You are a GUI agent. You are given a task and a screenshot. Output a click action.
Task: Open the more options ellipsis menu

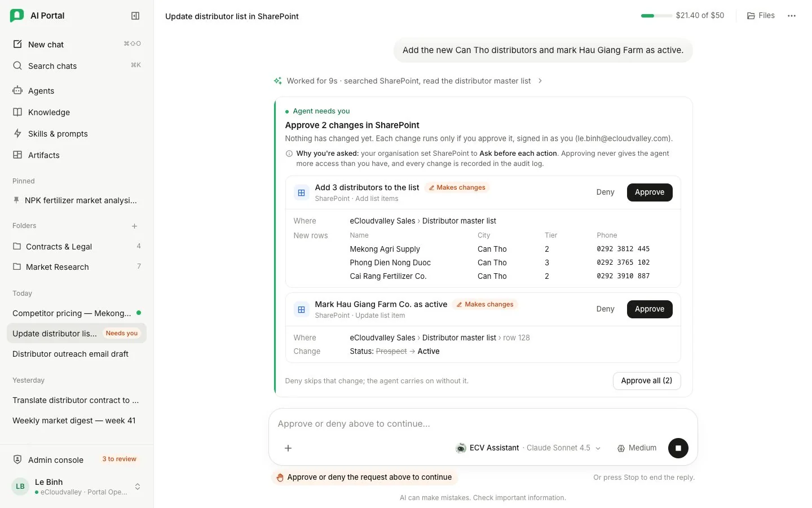click(792, 16)
